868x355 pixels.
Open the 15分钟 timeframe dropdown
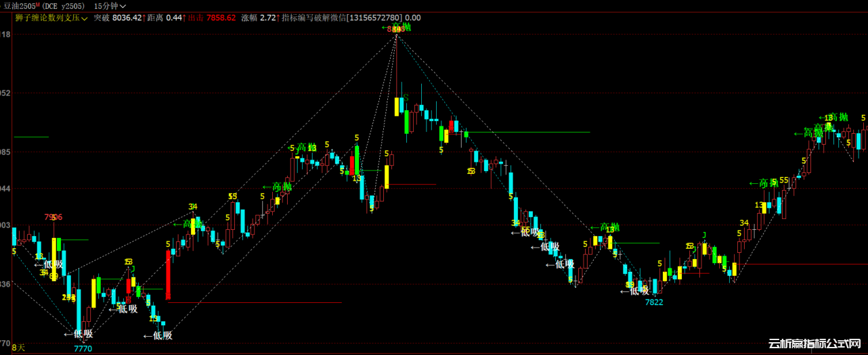coord(110,5)
